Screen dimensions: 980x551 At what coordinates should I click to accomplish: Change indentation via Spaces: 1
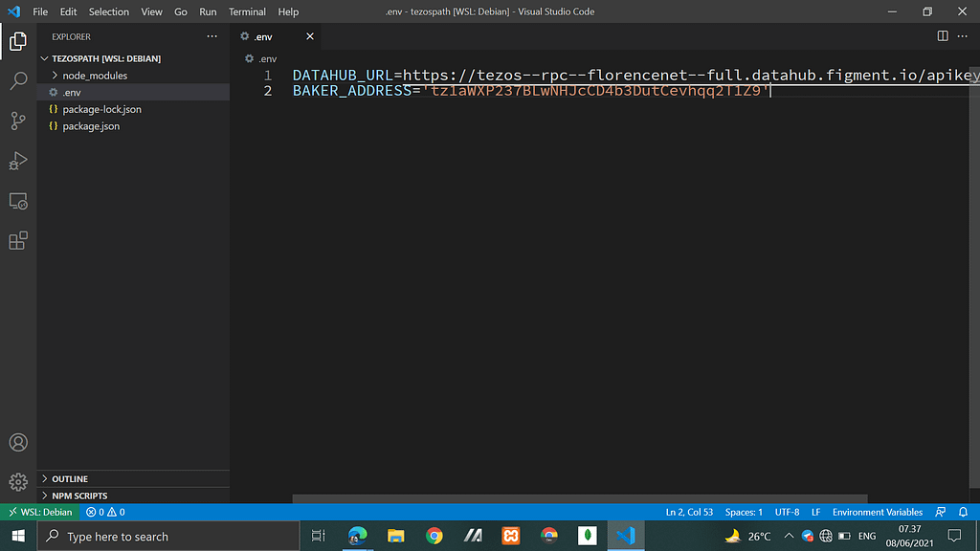(x=744, y=512)
